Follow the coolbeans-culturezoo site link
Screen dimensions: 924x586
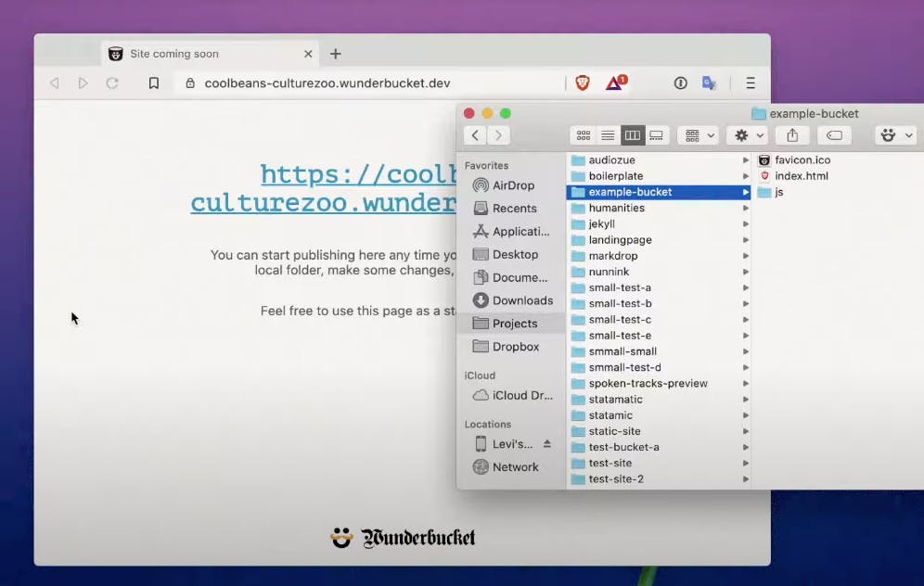click(x=324, y=188)
